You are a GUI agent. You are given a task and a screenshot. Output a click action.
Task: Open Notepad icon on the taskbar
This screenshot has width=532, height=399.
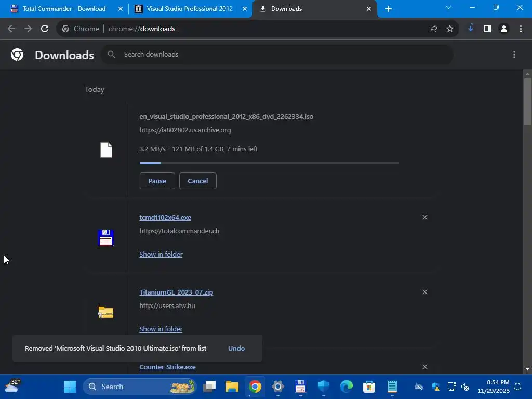point(392,387)
